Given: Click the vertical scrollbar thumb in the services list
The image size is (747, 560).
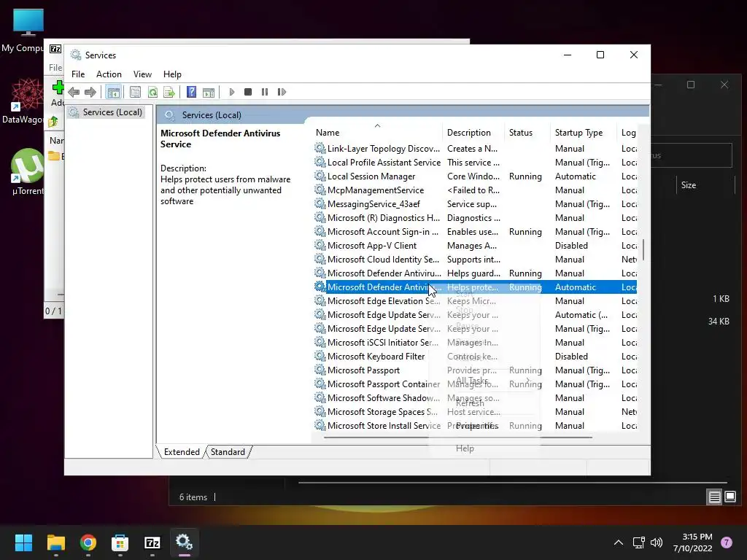Looking at the screenshot, I should (x=643, y=249).
